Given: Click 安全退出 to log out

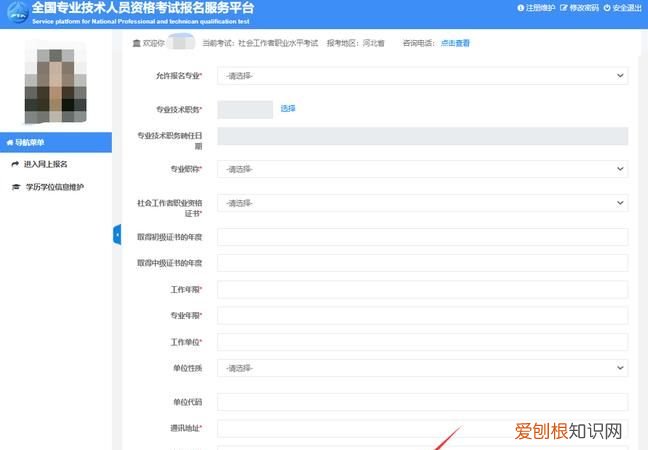Looking at the screenshot, I should [627, 8].
